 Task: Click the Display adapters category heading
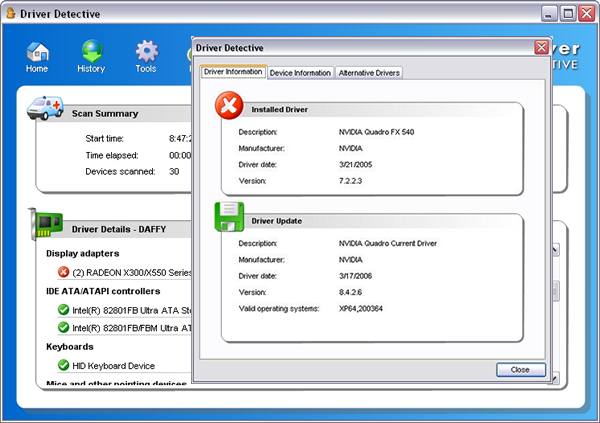[83, 253]
